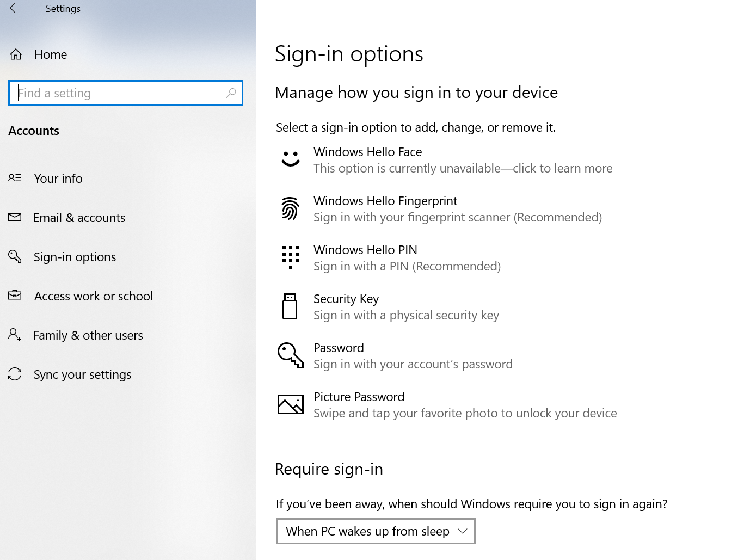Select the Windows Hello Face smiley icon
This screenshot has width=744, height=560.
[x=290, y=159]
